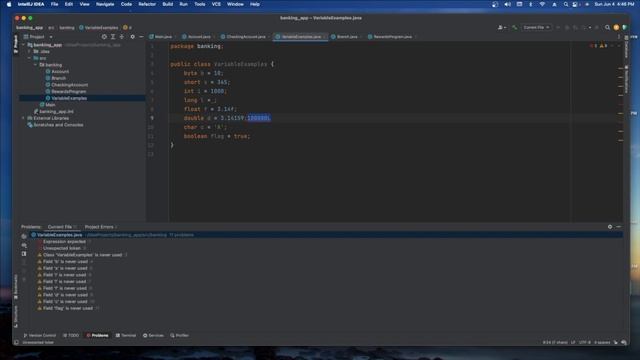Click the view options eye icon in Problems

24,236
